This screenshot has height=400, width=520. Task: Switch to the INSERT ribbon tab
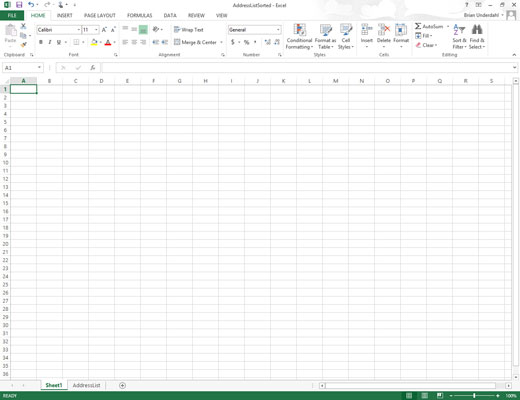(x=64, y=15)
